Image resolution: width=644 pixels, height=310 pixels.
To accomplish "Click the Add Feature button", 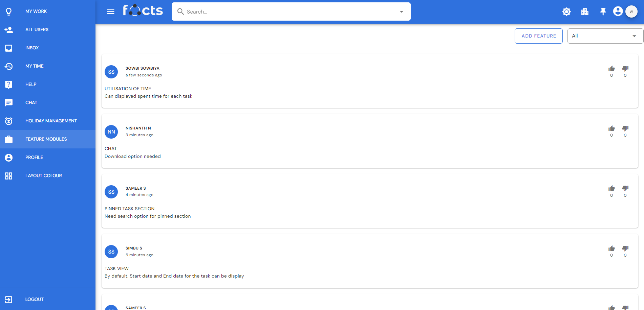I will tap(538, 36).
